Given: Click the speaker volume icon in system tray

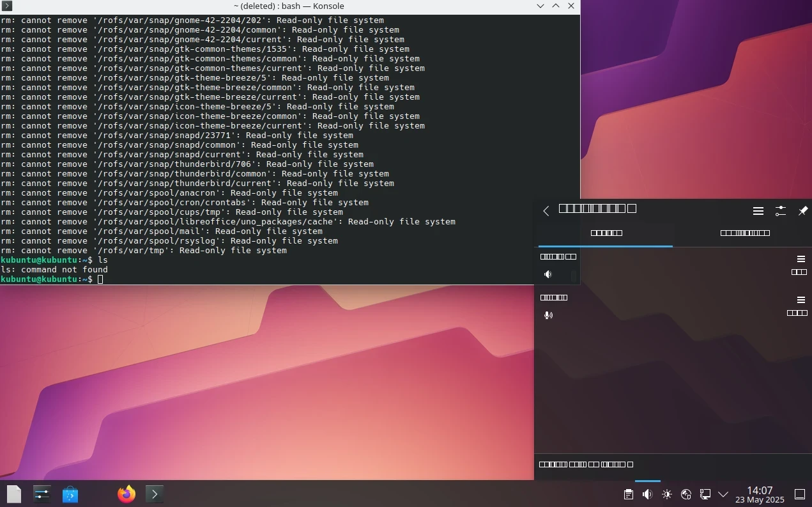Looking at the screenshot, I should click(648, 494).
